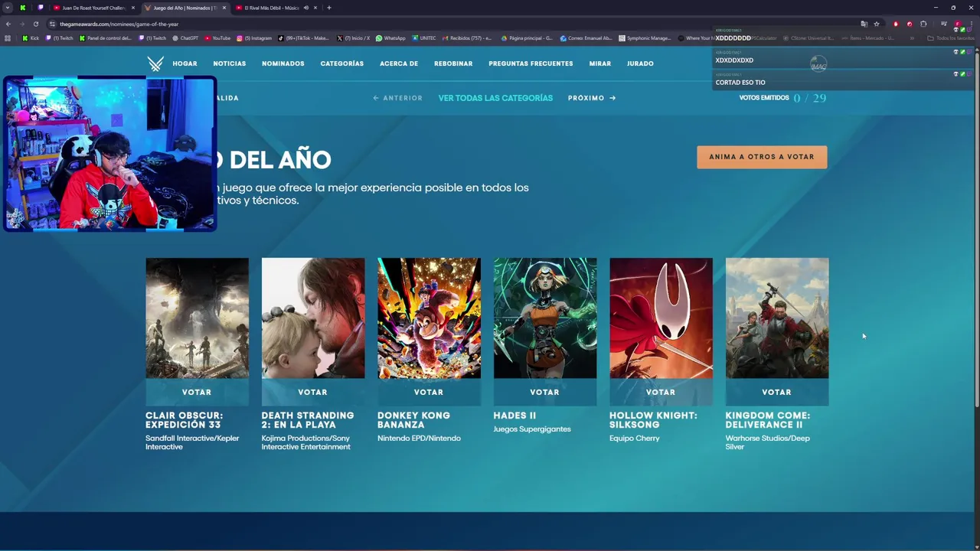Viewport: 980px width, 551px height.
Task: Vote for Death Stranding 2
Action: tap(312, 392)
